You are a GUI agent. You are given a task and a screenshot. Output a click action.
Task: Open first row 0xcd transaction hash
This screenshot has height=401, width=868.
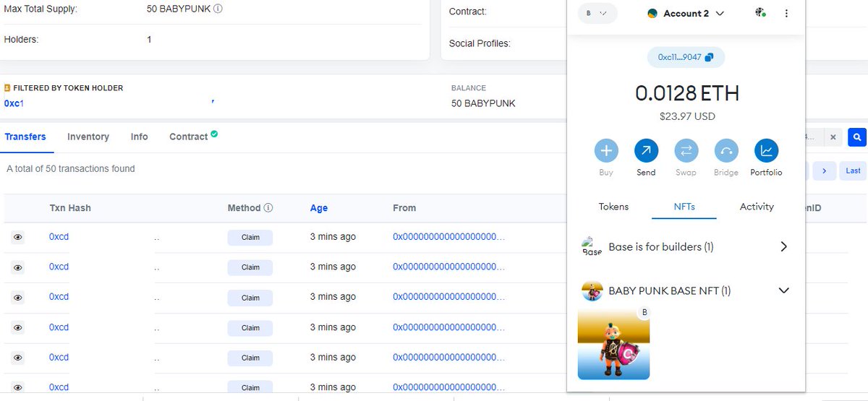(x=59, y=236)
